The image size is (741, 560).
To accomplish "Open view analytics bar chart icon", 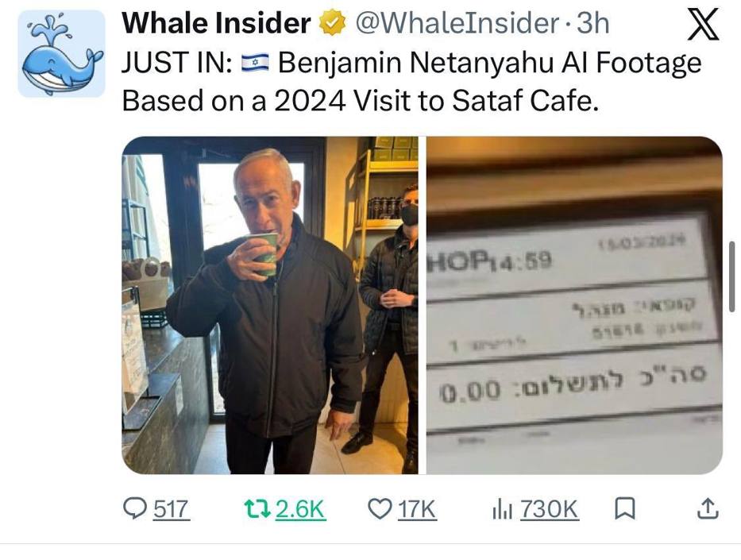I will 502,509.
